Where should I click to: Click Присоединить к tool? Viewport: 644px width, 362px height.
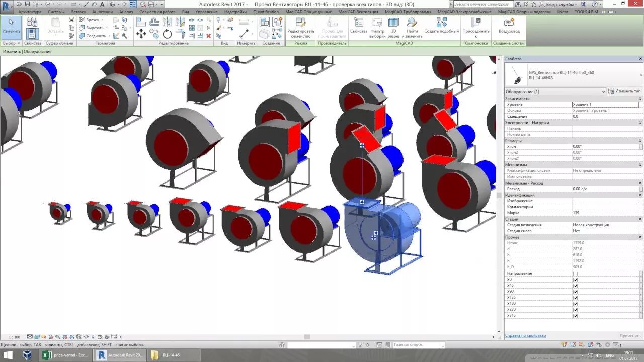pos(476,28)
